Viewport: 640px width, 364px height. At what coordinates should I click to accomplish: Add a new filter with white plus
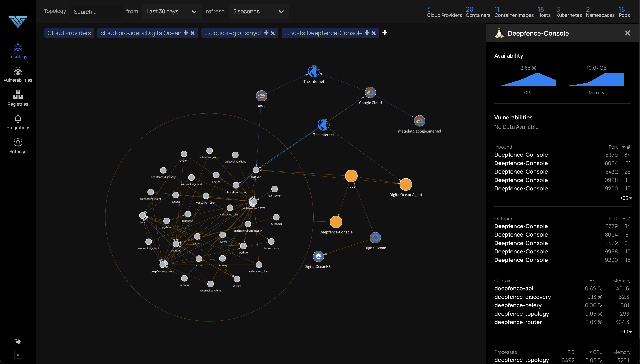click(x=385, y=32)
